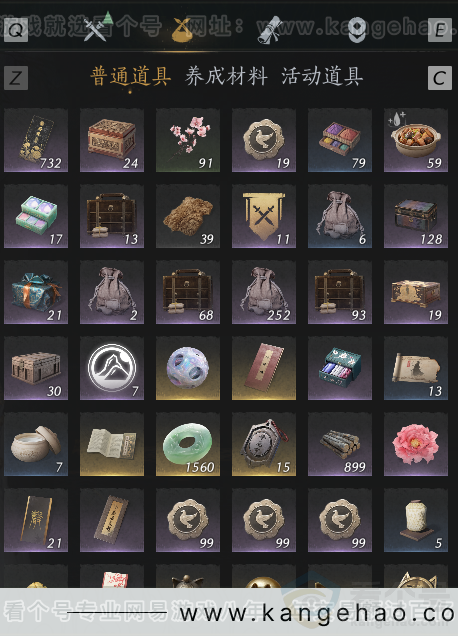The width and height of the screenshot is (458, 637).
Task: Select the black gold ticket item with 732
Action: tap(36, 140)
